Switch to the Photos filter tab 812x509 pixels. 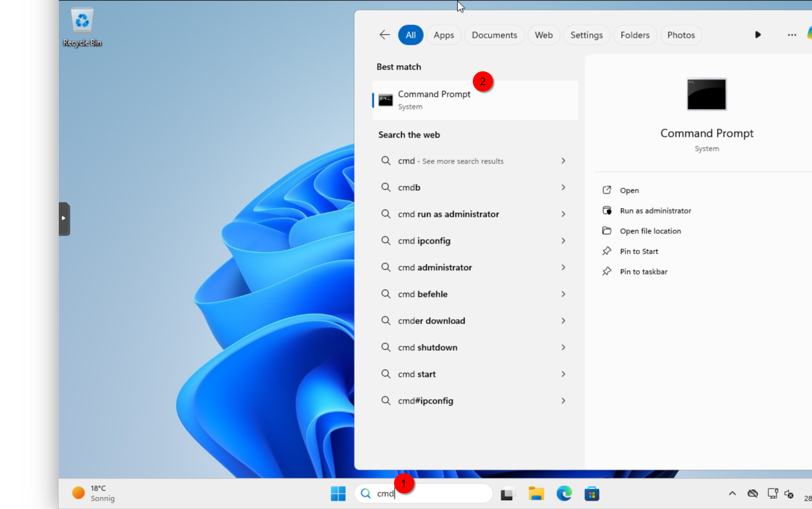click(x=681, y=35)
